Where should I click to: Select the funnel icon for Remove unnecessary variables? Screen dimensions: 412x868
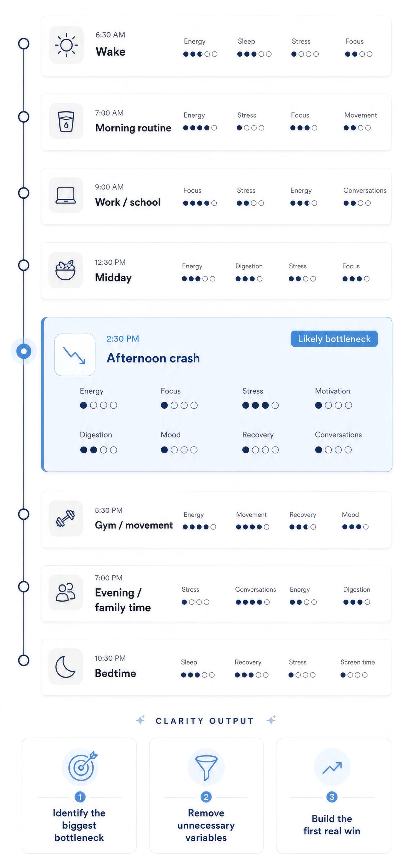click(206, 767)
